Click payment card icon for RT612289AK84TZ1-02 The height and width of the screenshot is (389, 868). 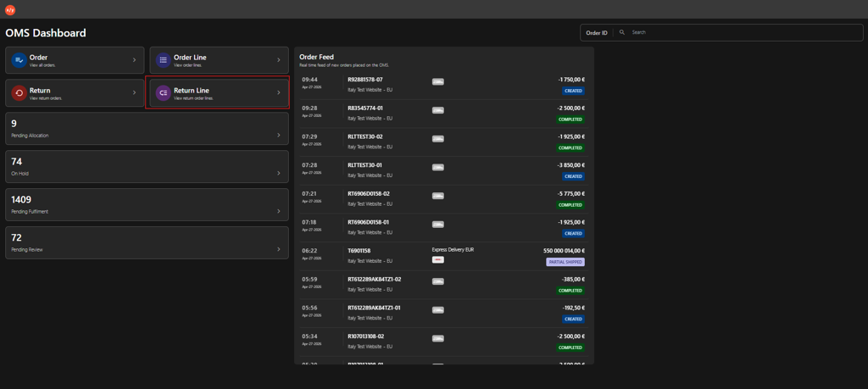point(438,281)
